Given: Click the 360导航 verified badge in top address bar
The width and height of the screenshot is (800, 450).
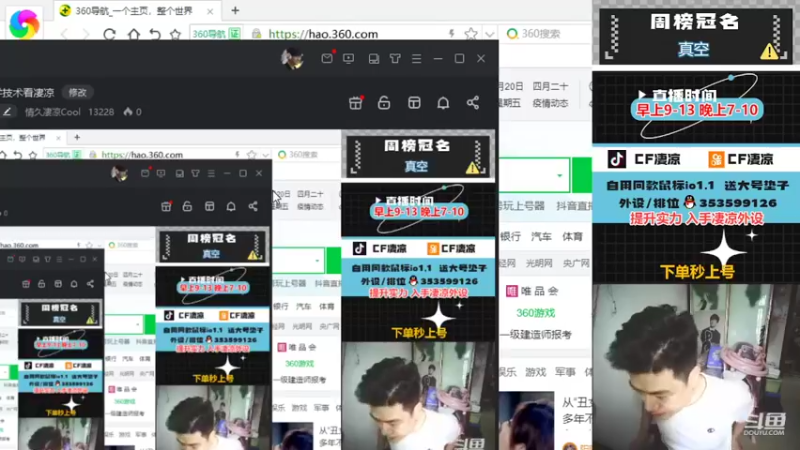Looking at the screenshot, I should [216, 34].
